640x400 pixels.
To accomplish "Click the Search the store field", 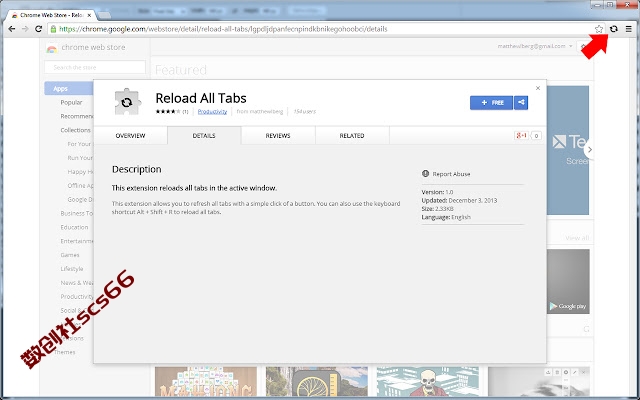I will (95, 67).
